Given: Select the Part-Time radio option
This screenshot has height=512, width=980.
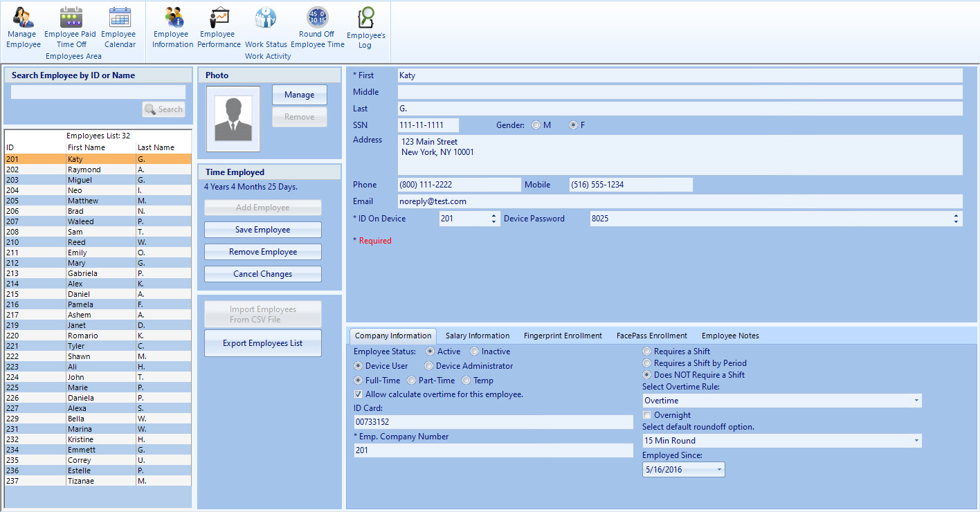Looking at the screenshot, I should 412,381.
